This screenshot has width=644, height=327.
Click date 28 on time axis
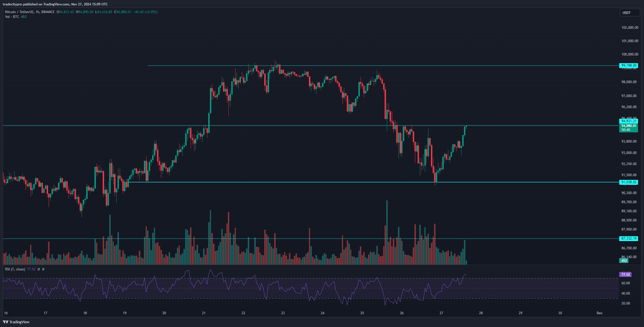pos(481,313)
